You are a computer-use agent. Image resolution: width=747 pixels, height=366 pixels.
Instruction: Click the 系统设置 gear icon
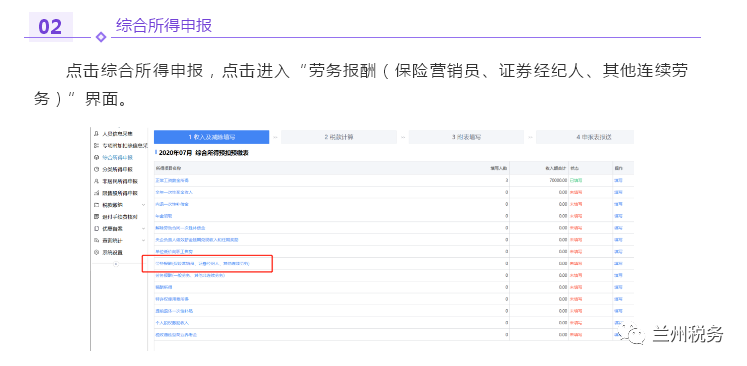point(97,253)
